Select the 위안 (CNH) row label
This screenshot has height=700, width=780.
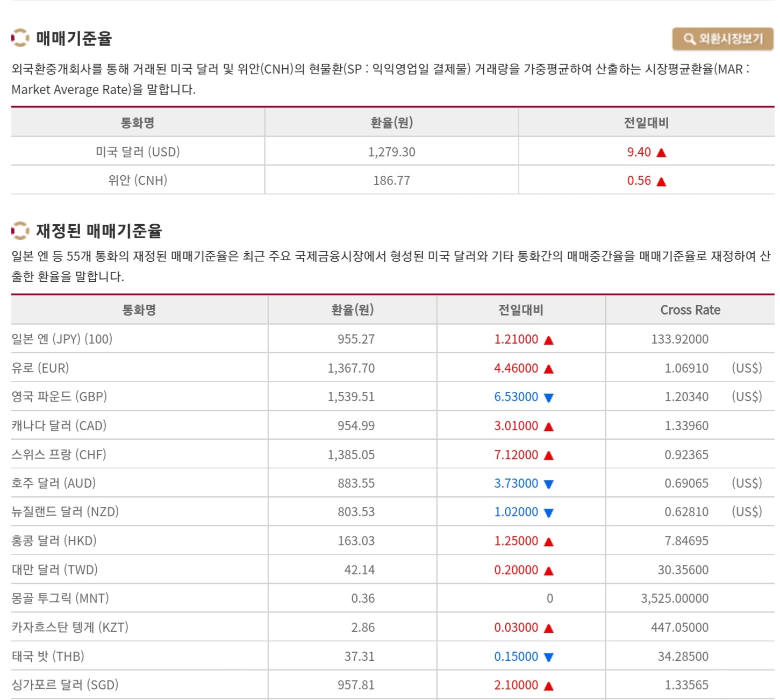click(138, 181)
